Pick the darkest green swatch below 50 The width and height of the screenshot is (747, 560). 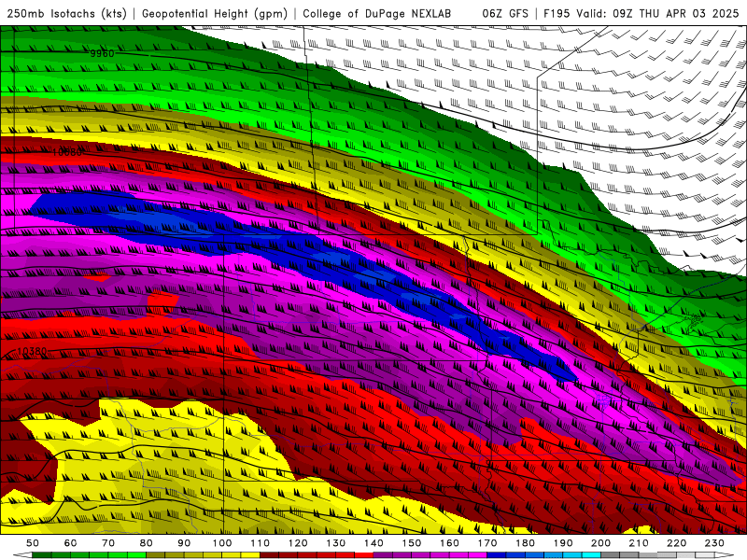42,555
